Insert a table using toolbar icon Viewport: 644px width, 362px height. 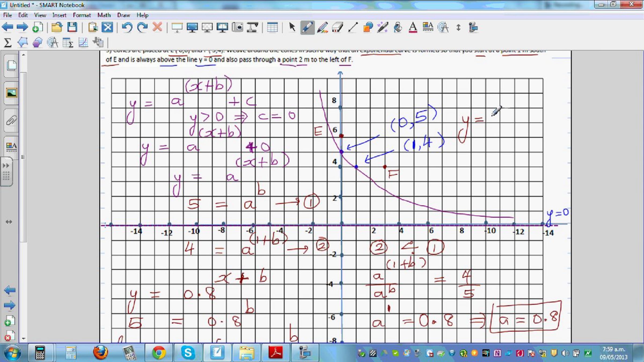pyautogui.click(x=272, y=27)
